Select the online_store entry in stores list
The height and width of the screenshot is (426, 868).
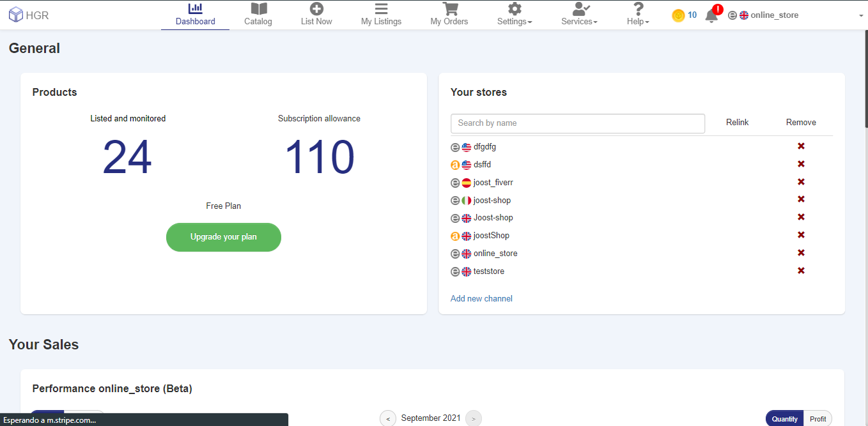pos(495,254)
